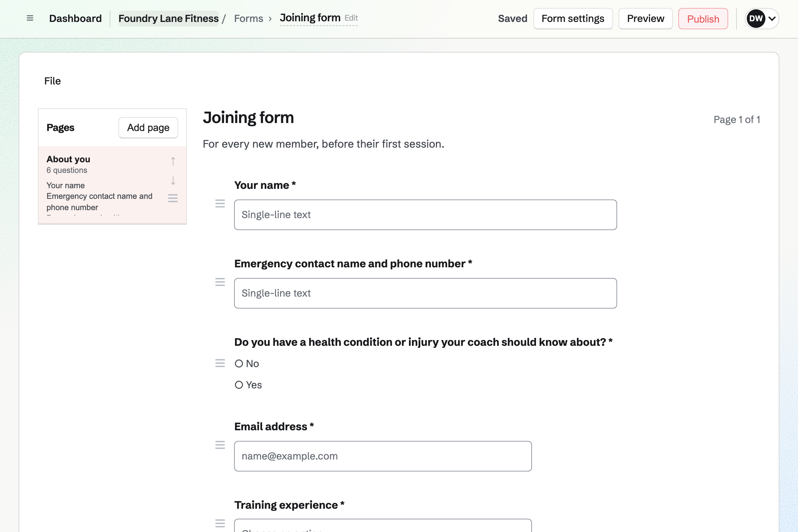The height and width of the screenshot is (532, 798).
Task: Click drag handle beside Email address field
Action: click(x=220, y=445)
